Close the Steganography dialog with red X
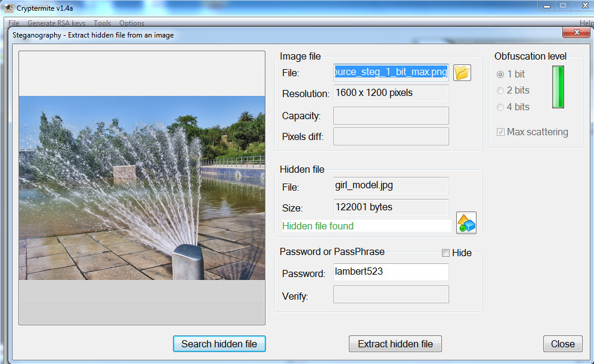Screen dimensions: 594x364 pyautogui.click(x=576, y=33)
